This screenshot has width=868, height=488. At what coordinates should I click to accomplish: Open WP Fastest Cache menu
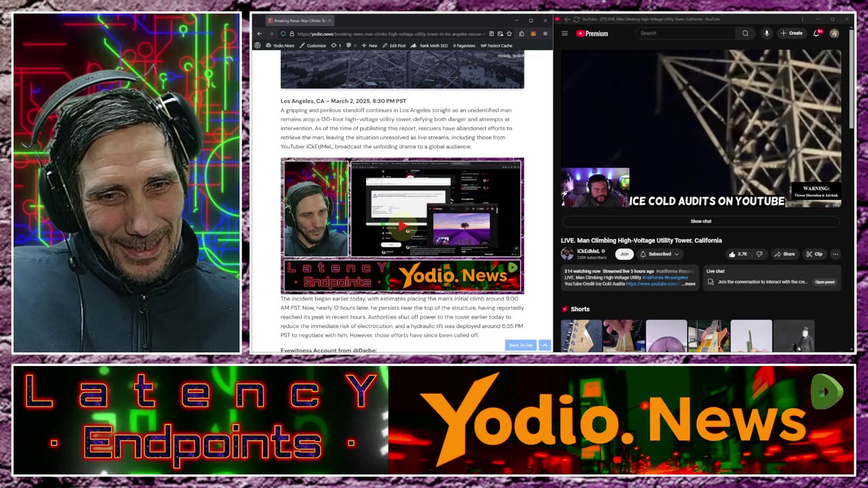pos(496,45)
